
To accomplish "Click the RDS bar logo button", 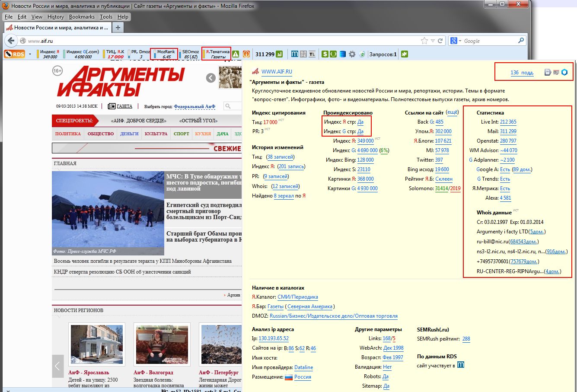I will (x=15, y=54).
